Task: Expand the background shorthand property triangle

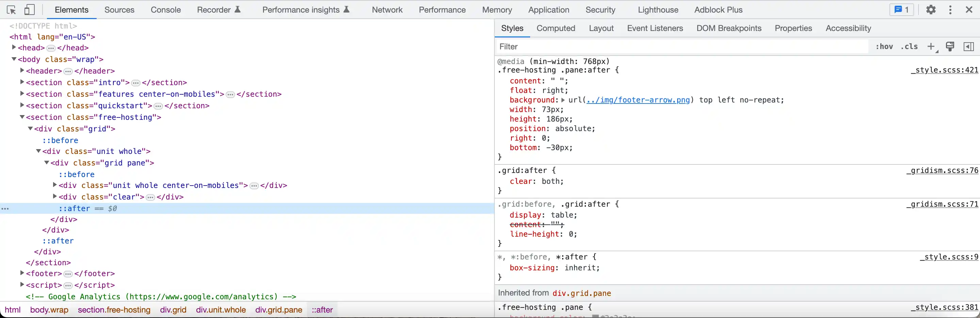Action: 563,100
